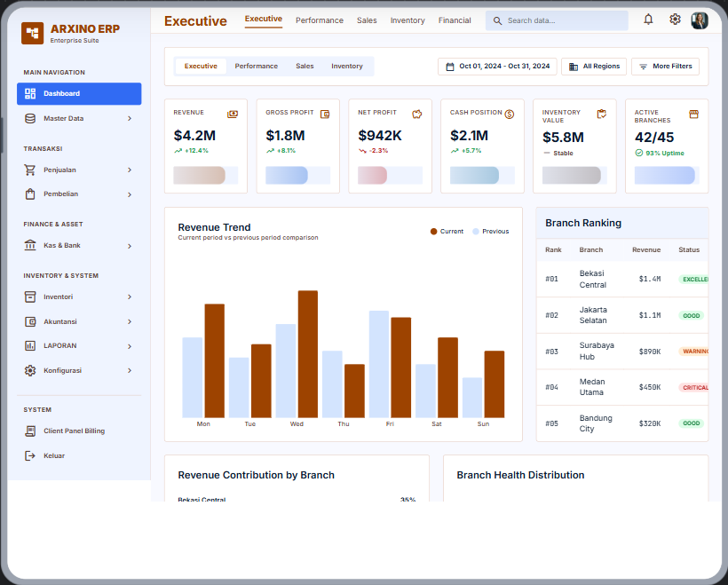Switch to Executive tab in top header
Viewport: 728px width, 585px height.
coord(264,19)
